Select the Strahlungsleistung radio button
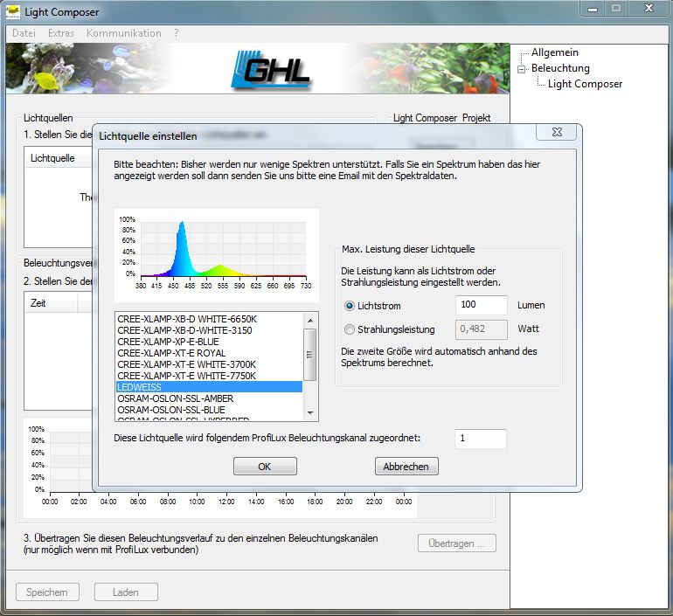 (x=350, y=329)
